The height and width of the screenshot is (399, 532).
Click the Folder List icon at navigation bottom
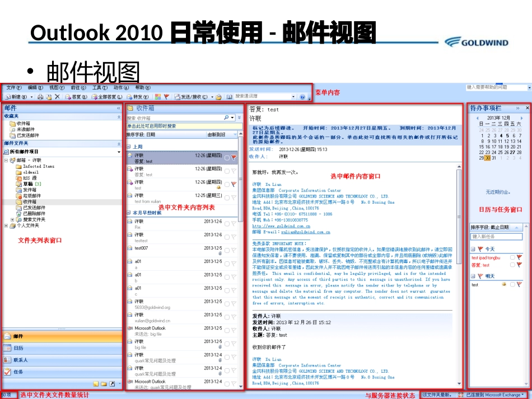coord(104,384)
